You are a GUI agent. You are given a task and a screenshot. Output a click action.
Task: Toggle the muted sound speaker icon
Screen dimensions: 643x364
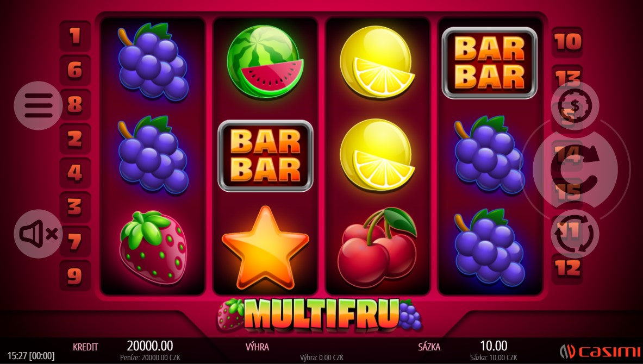coord(38,234)
